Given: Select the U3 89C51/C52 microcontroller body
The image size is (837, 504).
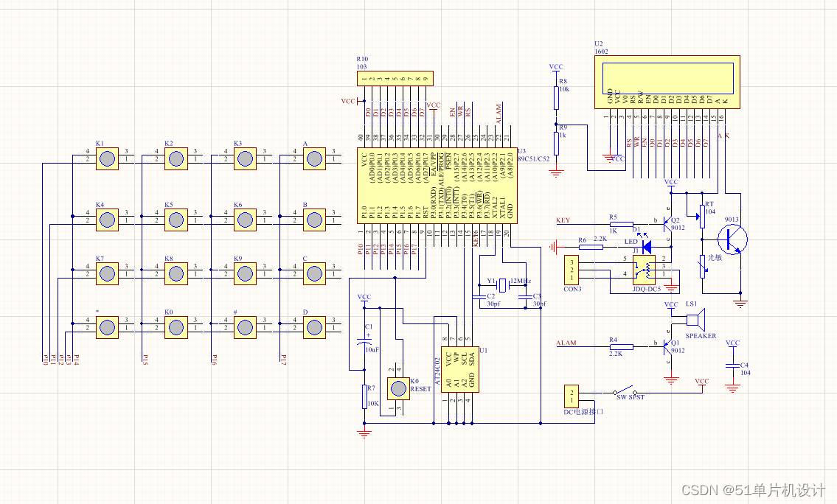Looking at the screenshot, I should [437, 186].
